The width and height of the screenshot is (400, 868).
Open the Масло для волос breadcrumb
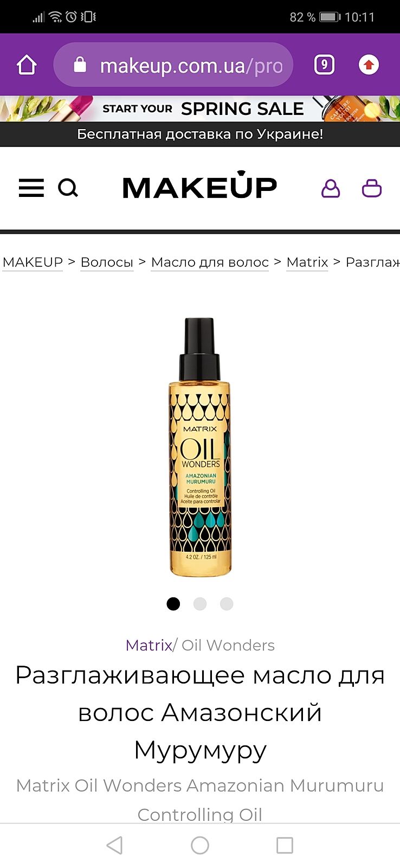click(210, 262)
